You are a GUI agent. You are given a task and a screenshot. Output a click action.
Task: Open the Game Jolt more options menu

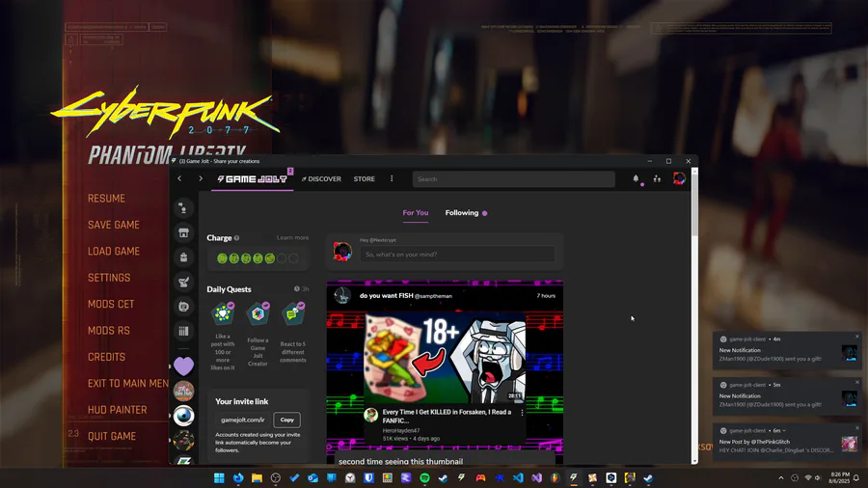coord(392,178)
